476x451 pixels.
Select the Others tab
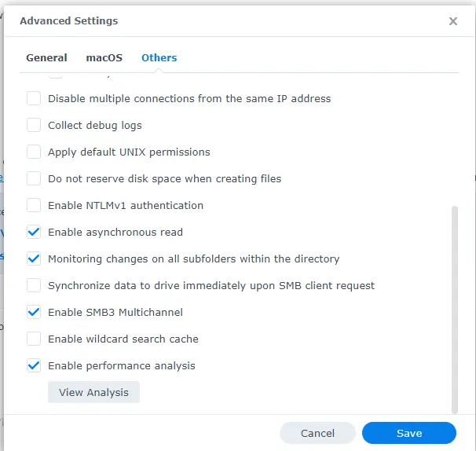coord(159,57)
